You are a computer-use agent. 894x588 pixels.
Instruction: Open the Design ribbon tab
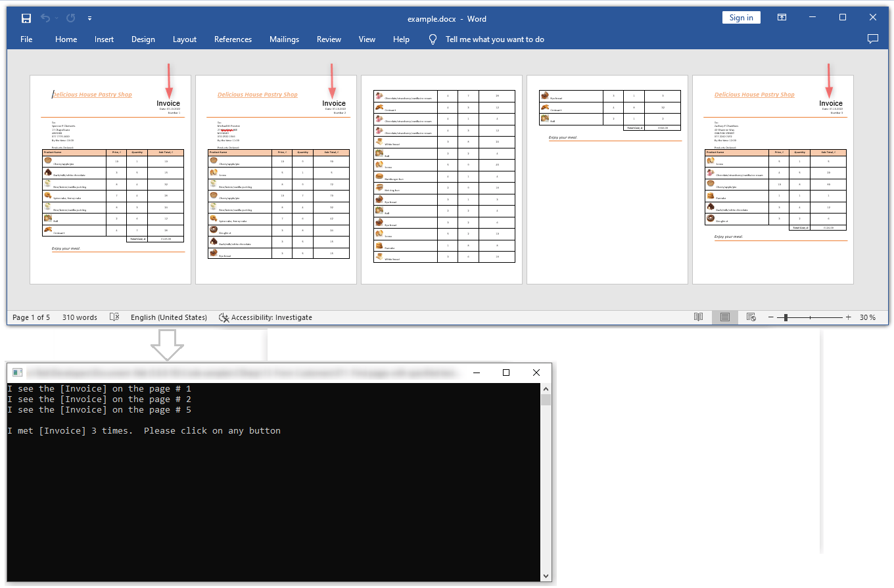click(143, 39)
